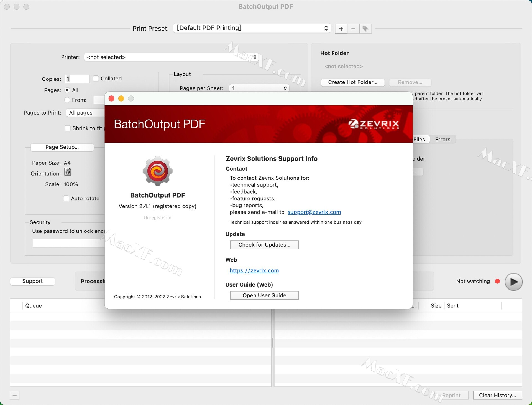Click the Page Setup button
The image size is (532, 405).
pyautogui.click(x=62, y=147)
